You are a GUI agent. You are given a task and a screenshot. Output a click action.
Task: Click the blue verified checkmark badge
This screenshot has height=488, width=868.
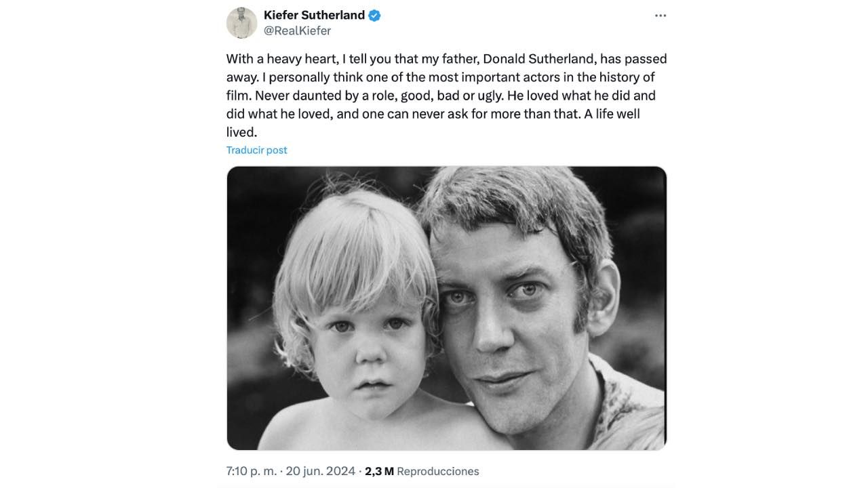pyautogui.click(x=374, y=16)
